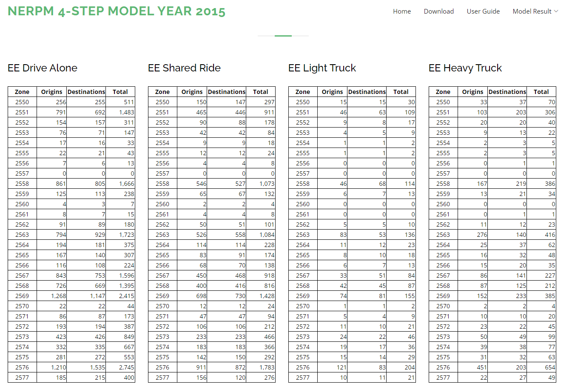Click total 1,783 in EE Shared Ride table
Viewport: 572px width, 392px height.
[x=267, y=367]
